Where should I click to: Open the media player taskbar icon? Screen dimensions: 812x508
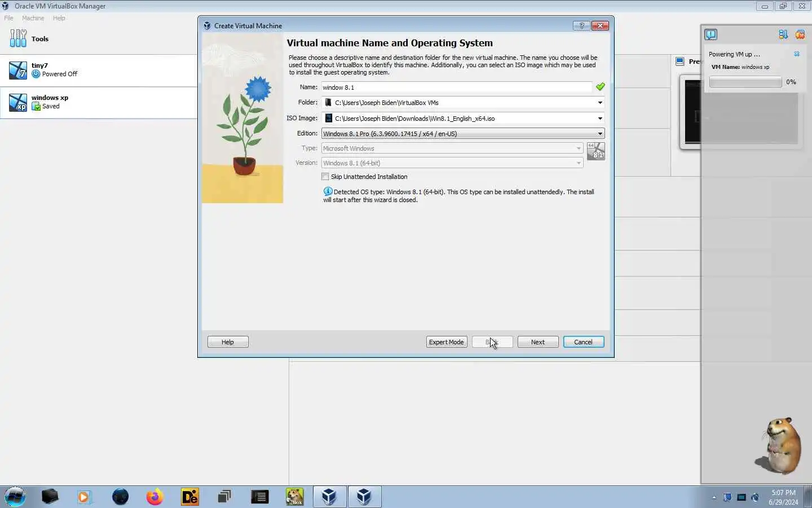[x=84, y=497]
